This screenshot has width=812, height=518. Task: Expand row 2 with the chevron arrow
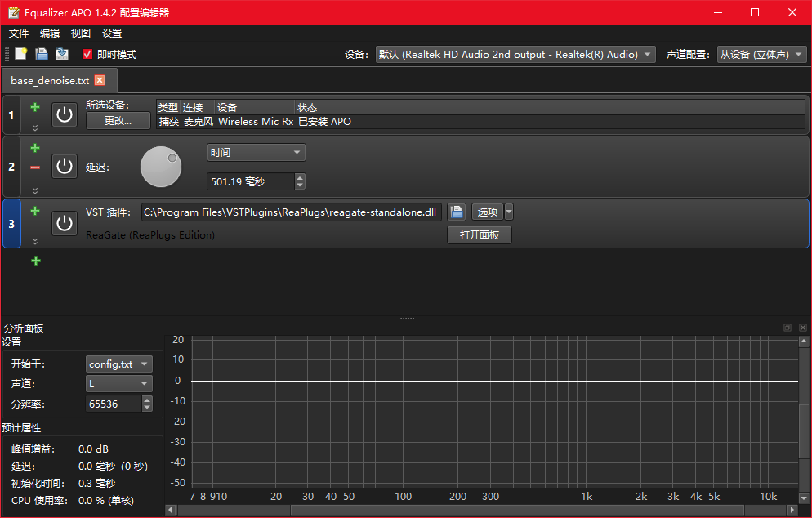(35, 190)
